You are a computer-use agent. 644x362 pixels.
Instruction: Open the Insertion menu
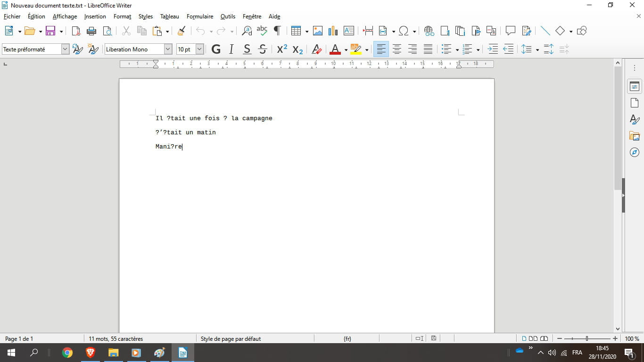(x=95, y=16)
